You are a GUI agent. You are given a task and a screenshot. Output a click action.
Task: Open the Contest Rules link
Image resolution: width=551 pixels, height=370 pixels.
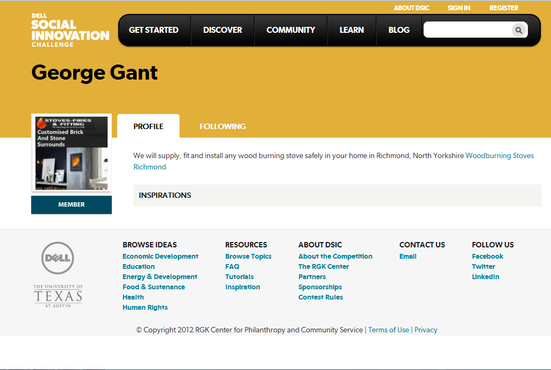point(320,297)
